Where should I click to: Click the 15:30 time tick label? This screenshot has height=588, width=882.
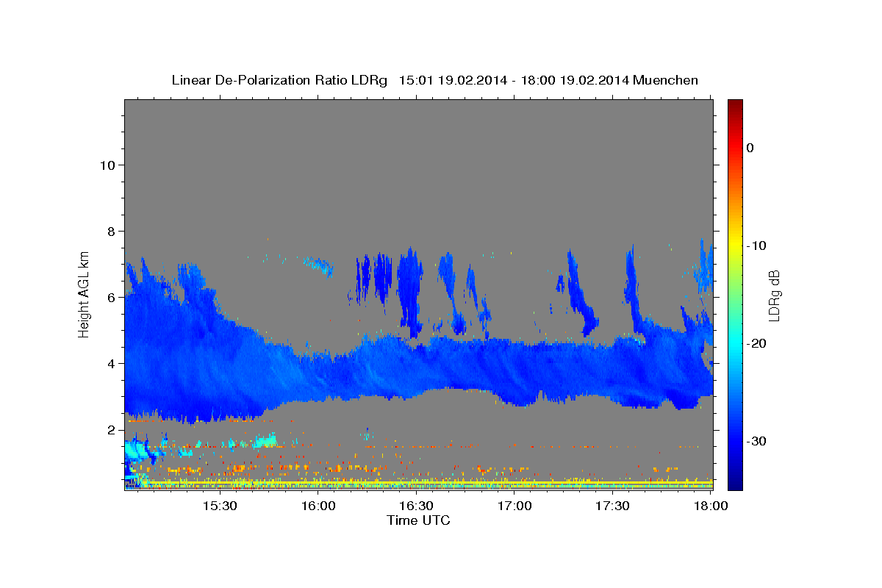tap(220, 506)
